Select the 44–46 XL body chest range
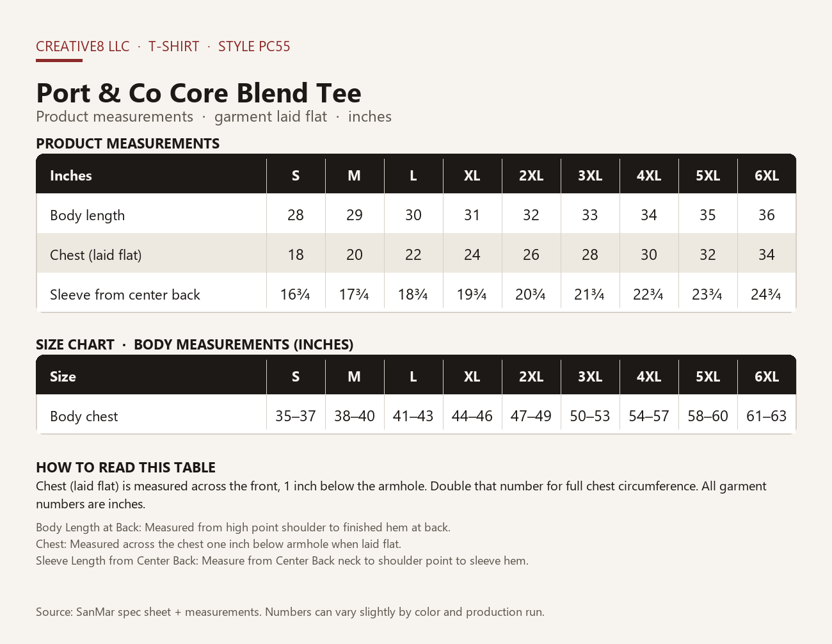The height and width of the screenshot is (644, 832). tap(472, 416)
